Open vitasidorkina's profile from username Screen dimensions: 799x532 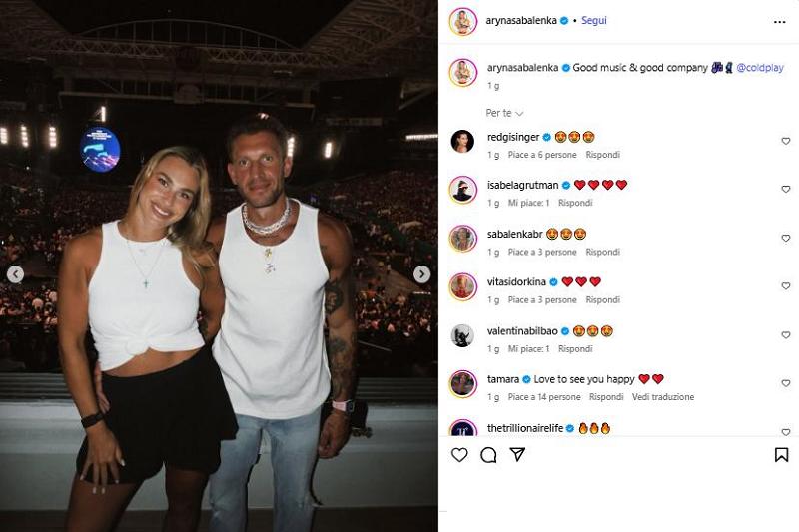click(516, 282)
